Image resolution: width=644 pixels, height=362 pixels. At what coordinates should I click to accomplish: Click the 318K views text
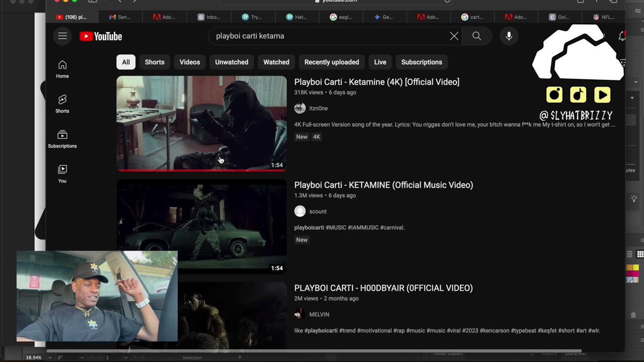click(308, 93)
